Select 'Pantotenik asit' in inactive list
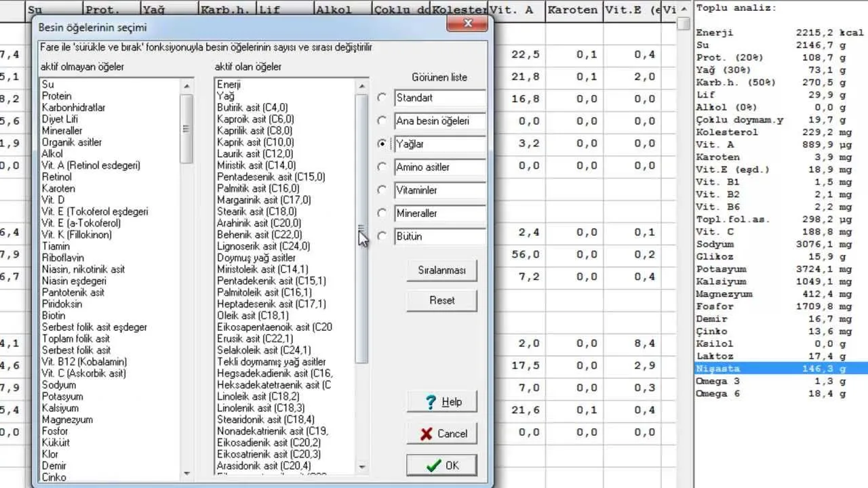868x488 pixels. point(73,292)
